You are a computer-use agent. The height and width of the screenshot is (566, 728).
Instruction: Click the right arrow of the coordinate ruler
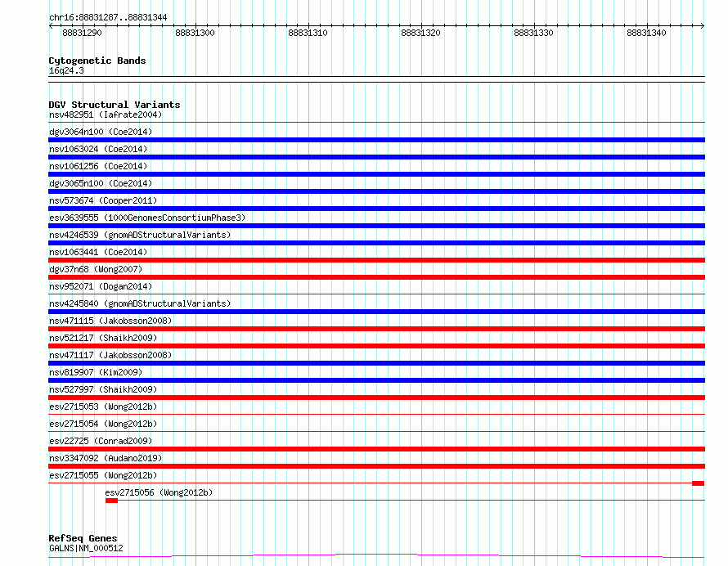(703, 25)
